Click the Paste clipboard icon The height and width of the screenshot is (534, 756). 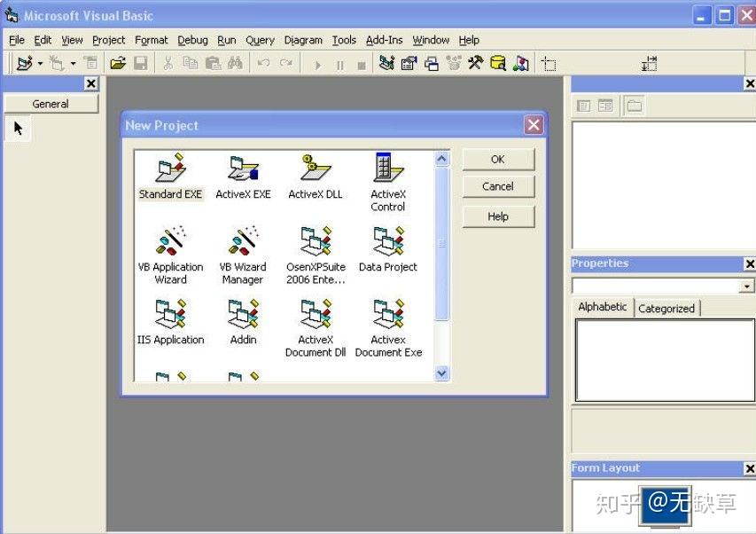pos(213,63)
